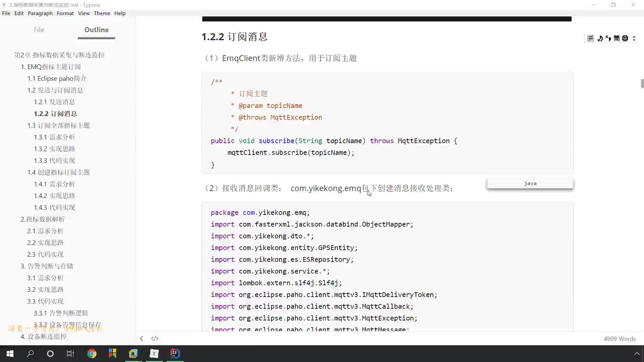This screenshot has width=644, height=362.
Task: Go to outline 1.4.1 需求分析
Action: (54, 184)
